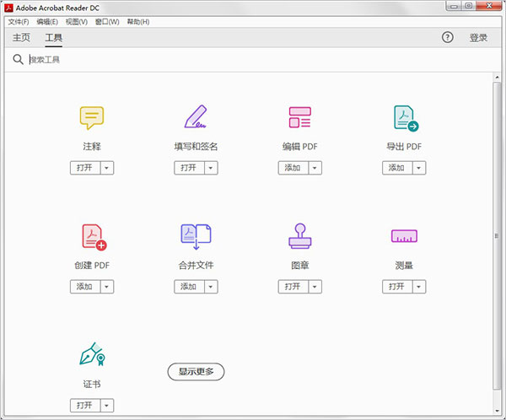Click the 编辑 PDF tool icon
This screenshot has width=506, height=420.
(299, 117)
